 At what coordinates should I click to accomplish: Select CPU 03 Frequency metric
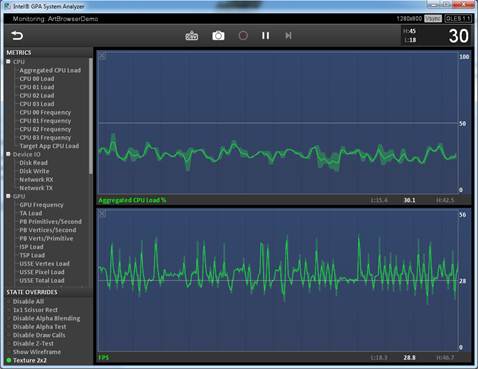45,137
